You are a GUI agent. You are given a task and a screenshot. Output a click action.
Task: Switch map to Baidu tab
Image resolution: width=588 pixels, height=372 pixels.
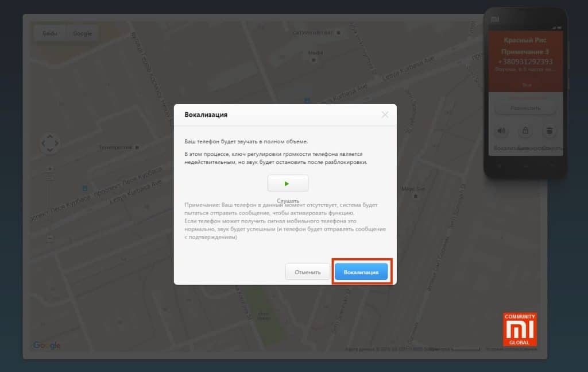click(49, 33)
